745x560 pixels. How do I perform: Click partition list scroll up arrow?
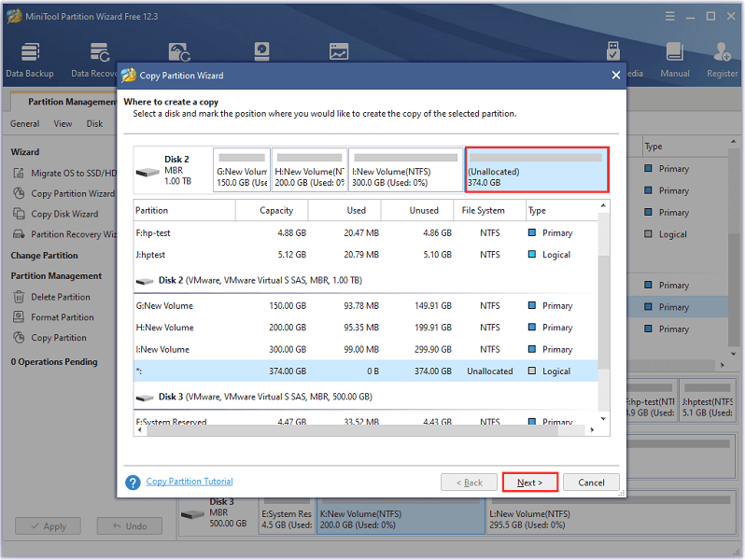pyautogui.click(x=603, y=205)
